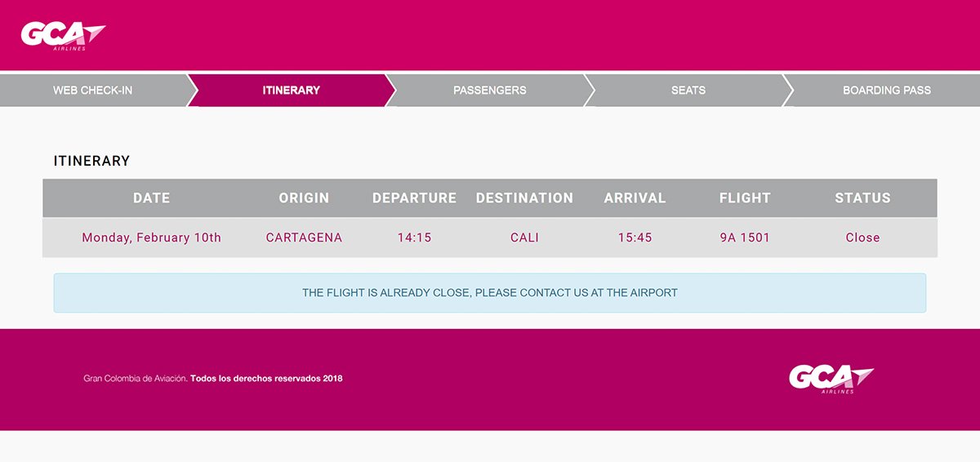Click the CARTAGENA origin cell

(x=304, y=238)
